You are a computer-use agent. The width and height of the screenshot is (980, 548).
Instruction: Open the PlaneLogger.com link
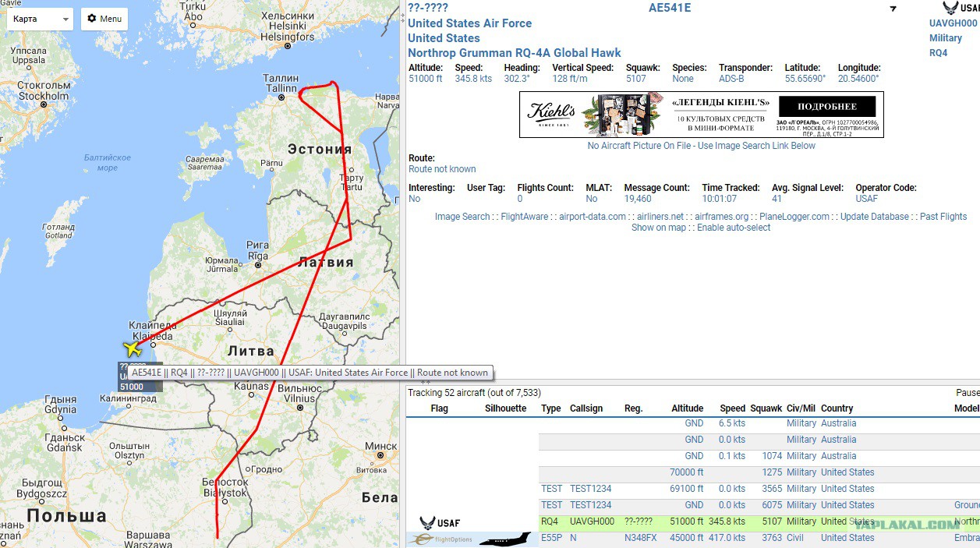tap(794, 217)
